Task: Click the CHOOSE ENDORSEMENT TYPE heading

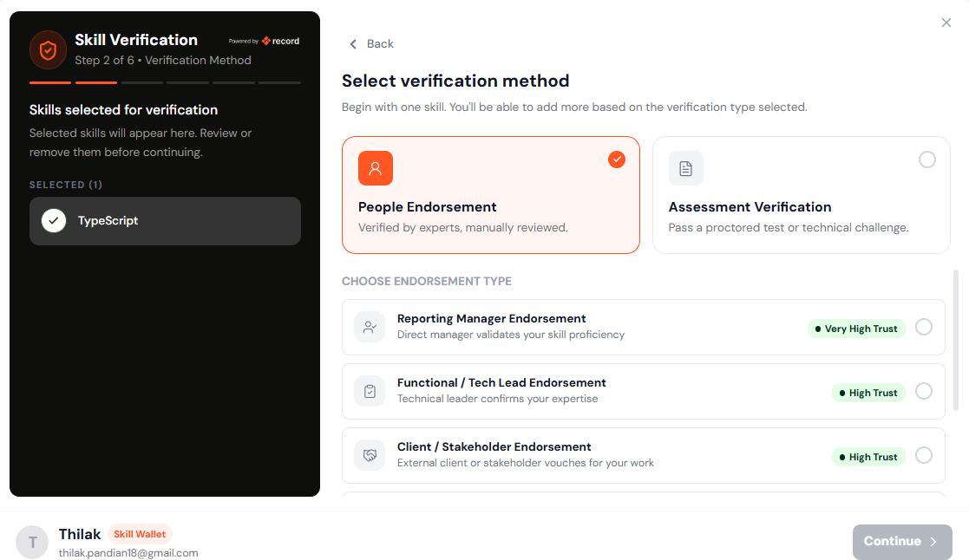Action: pyautogui.click(x=427, y=281)
